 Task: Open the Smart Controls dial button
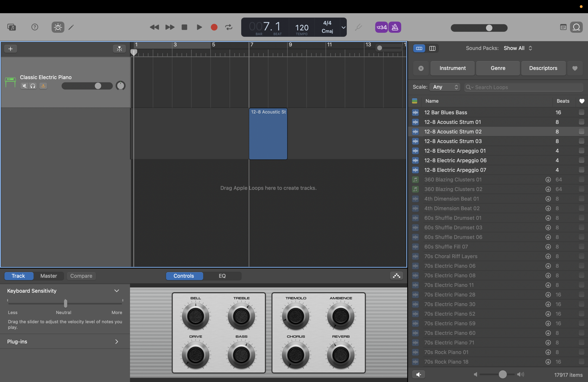58,27
